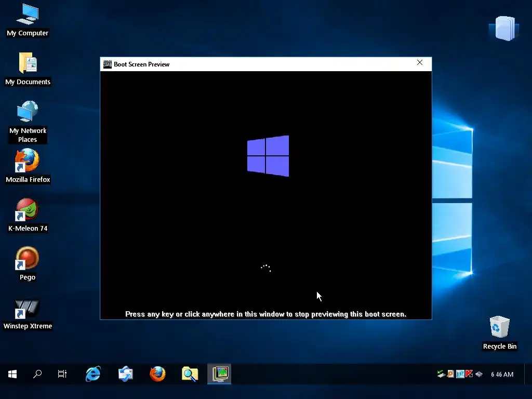Viewport: 532px width, 399px height.
Task: Click the Boot Screen Preview title bar icon
Action: point(108,64)
